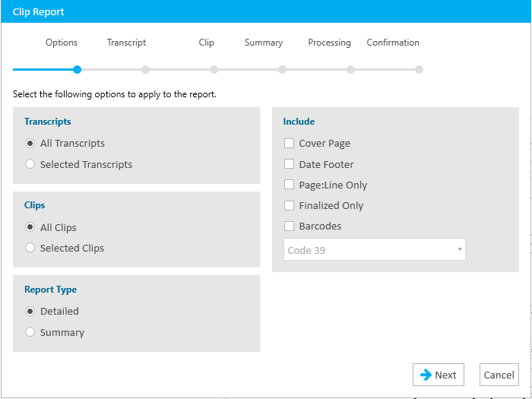
Task: Enable the Cover Page checkbox
Action: tap(289, 143)
